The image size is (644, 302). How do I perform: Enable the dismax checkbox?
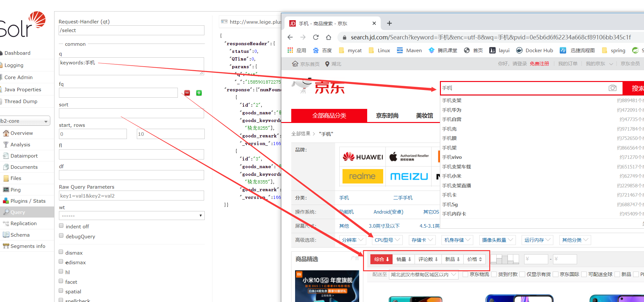[61, 252]
